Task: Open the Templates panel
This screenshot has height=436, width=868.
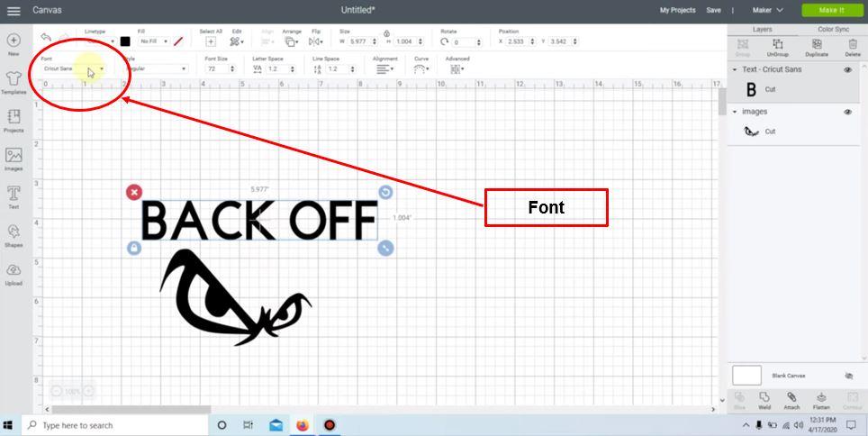Action: tap(14, 78)
